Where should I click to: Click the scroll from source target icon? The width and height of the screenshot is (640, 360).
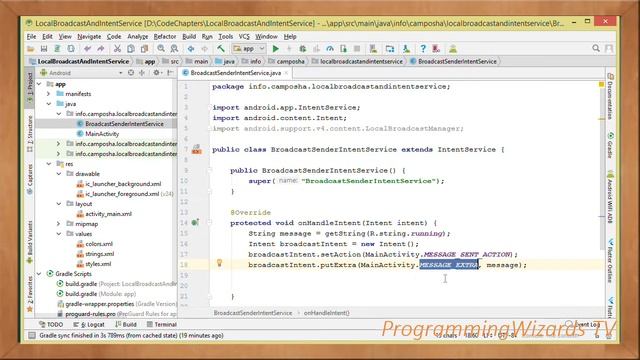[131, 73]
